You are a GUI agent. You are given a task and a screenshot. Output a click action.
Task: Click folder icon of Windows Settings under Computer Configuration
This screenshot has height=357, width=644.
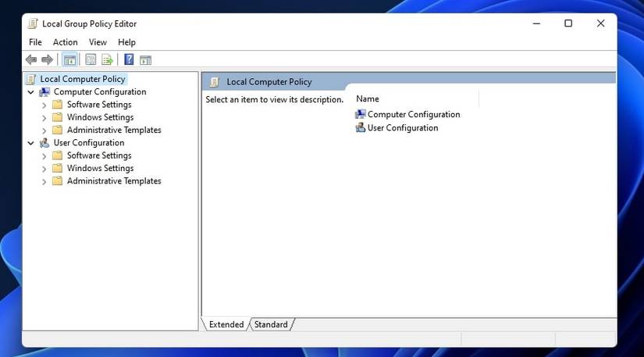(x=58, y=117)
